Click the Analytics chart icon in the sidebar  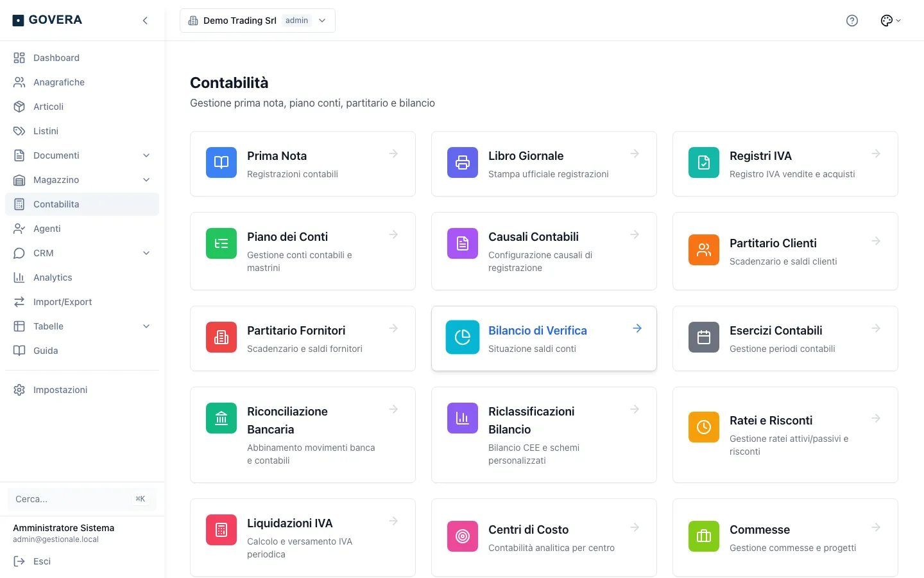[x=19, y=277]
